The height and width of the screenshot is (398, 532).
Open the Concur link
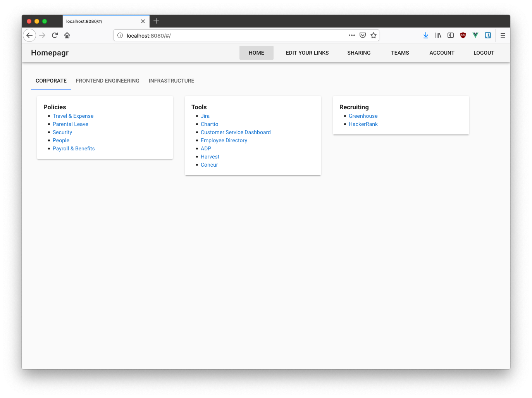209,165
